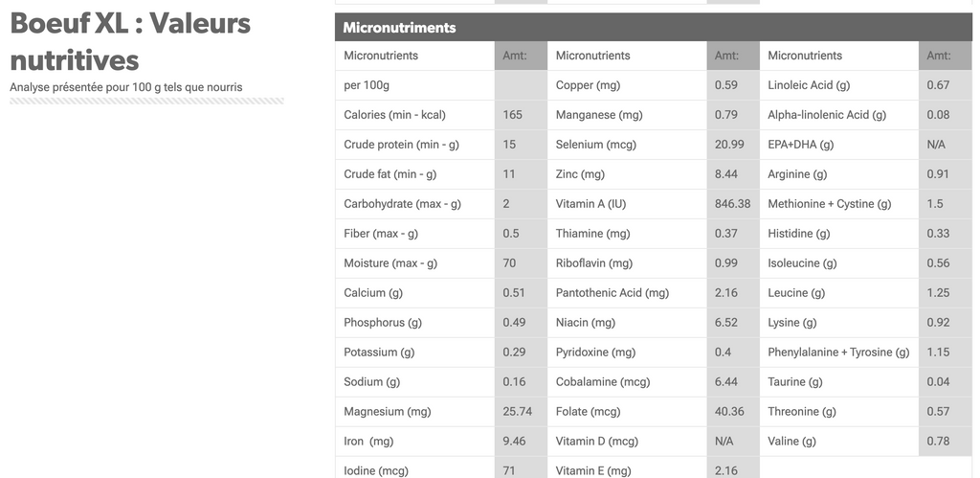The height and width of the screenshot is (478, 980).
Task: Click the Calories (min - kcal) row label
Action: tap(394, 115)
